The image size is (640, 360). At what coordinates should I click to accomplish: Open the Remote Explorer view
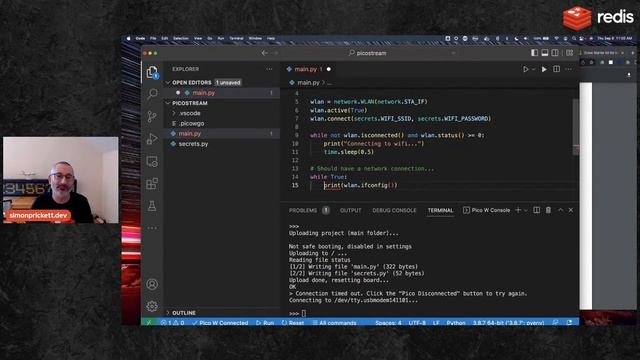[152, 161]
